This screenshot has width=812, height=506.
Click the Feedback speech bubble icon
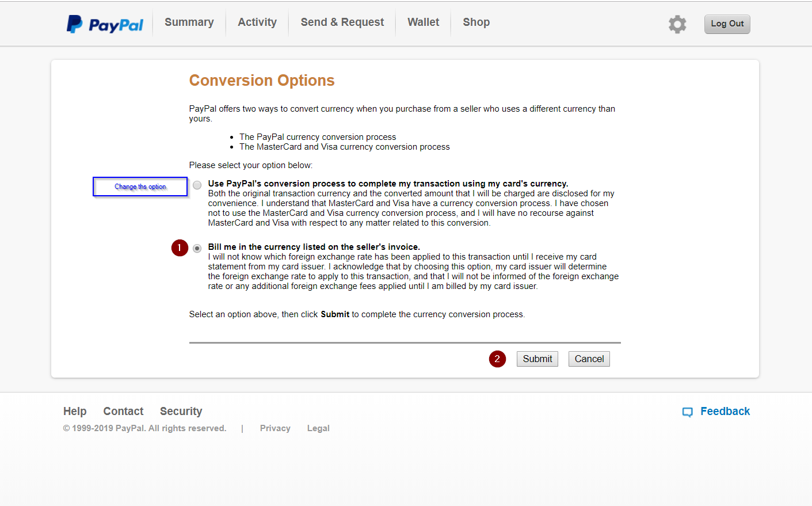[x=687, y=412]
